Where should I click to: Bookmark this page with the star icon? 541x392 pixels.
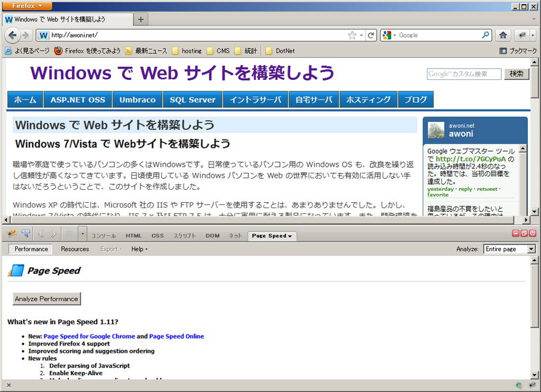point(352,35)
